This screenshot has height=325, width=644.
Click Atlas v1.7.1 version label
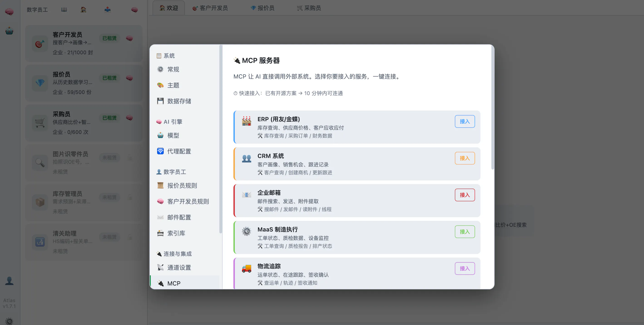click(x=9, y=303)
